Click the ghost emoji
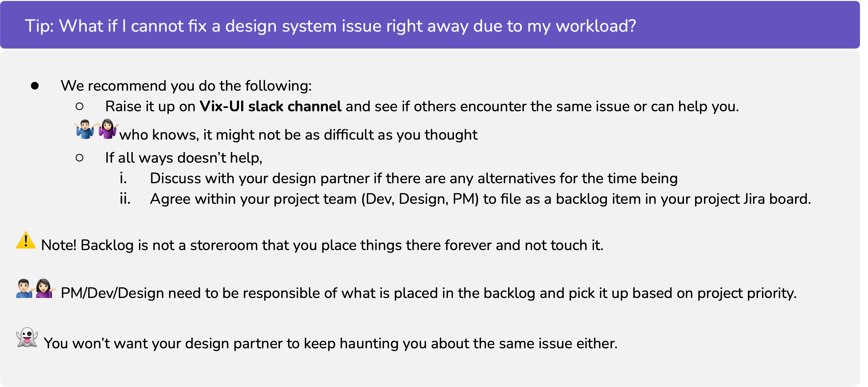Image resolution: width=868 pixels, height=387 pixels. pyautogui.click(x=27, y=337)
